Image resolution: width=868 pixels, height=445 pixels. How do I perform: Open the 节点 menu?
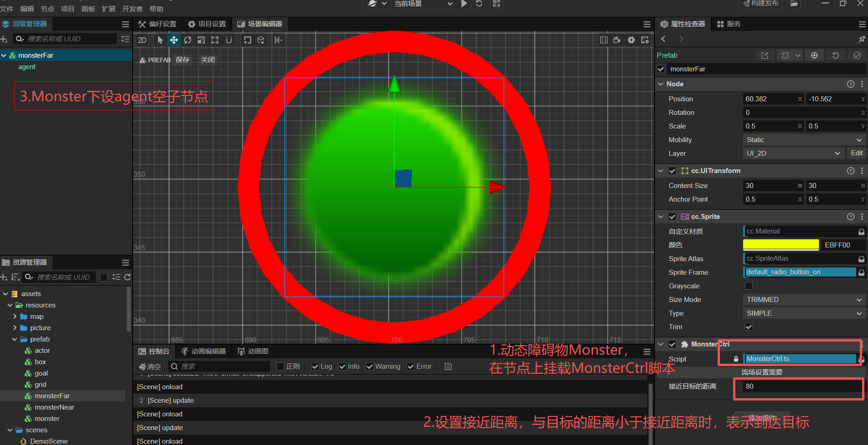[x=47, y=9]
